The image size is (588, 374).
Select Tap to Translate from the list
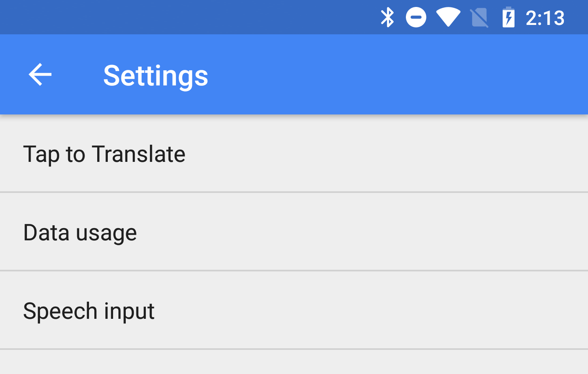tap(105, 154)
